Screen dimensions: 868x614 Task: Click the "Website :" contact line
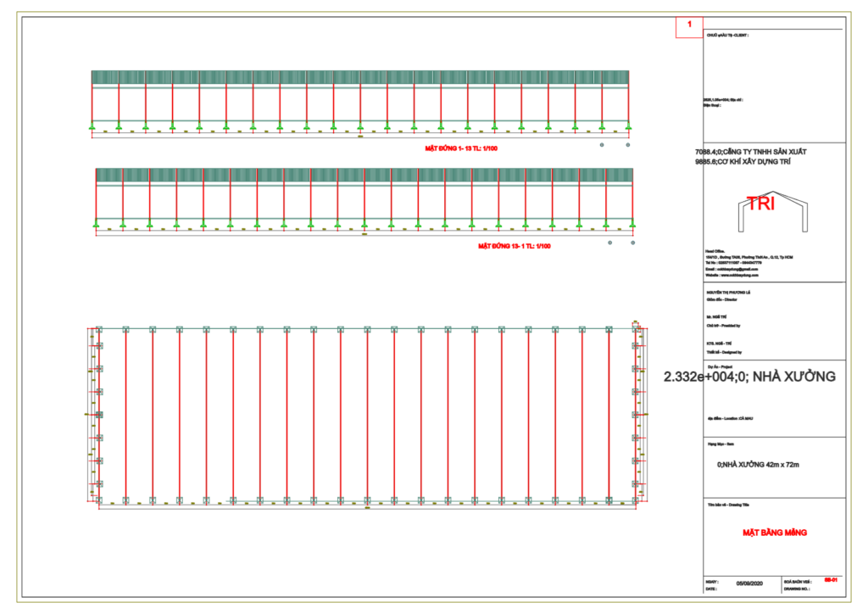click(732, 275)
